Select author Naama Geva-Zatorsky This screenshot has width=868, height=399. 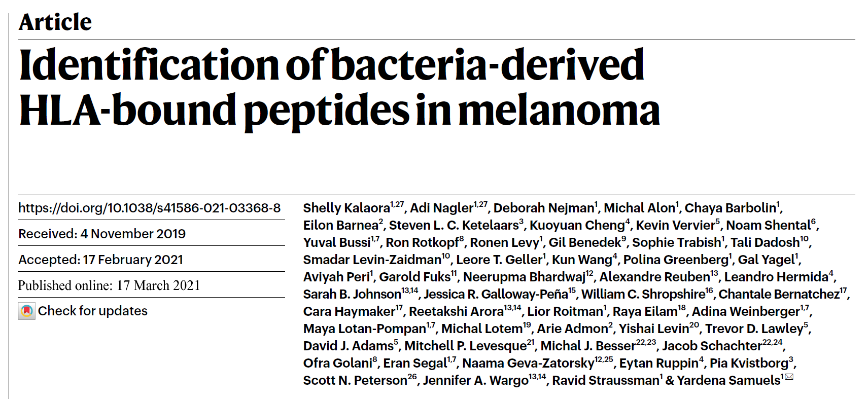pos(528,363)
